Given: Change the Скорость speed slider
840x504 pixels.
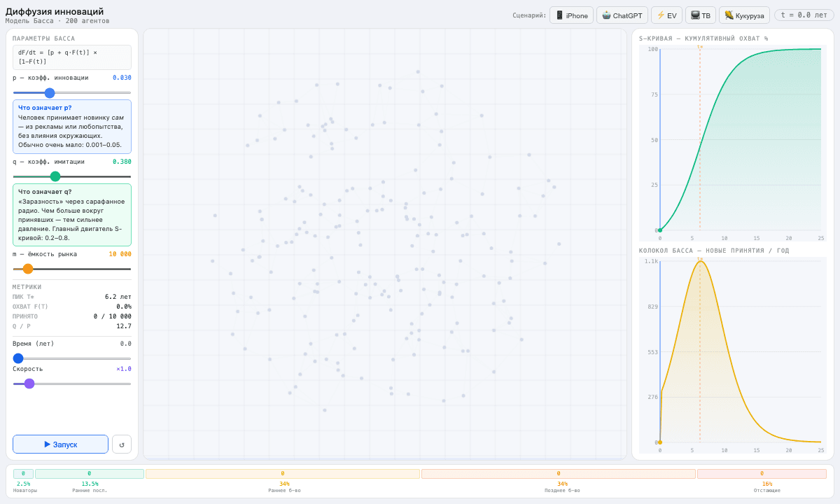Looking at the screenshot, I should coord(72,384).
